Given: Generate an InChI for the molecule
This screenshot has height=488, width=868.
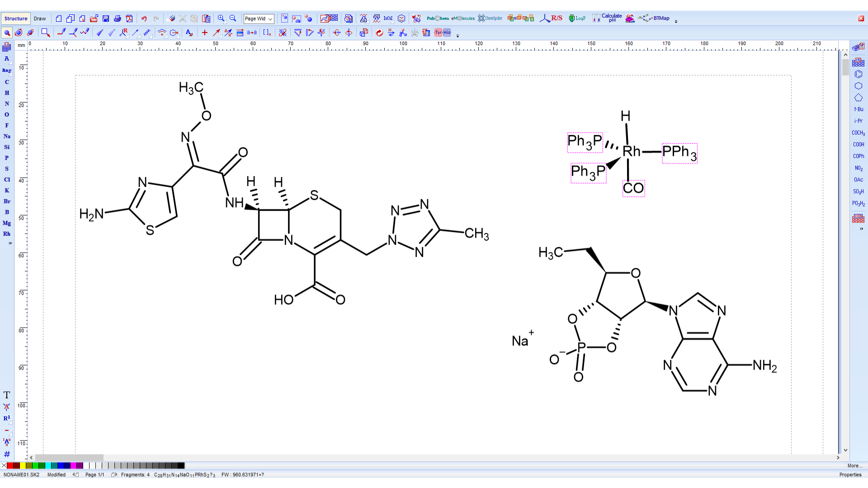Looking at the screenshot, I should [x=387, y=19].
